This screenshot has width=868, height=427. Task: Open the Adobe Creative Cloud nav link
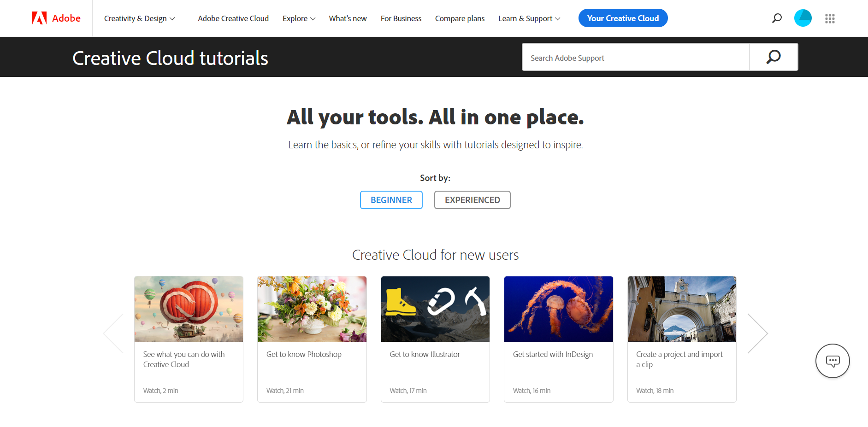(233, 18)
